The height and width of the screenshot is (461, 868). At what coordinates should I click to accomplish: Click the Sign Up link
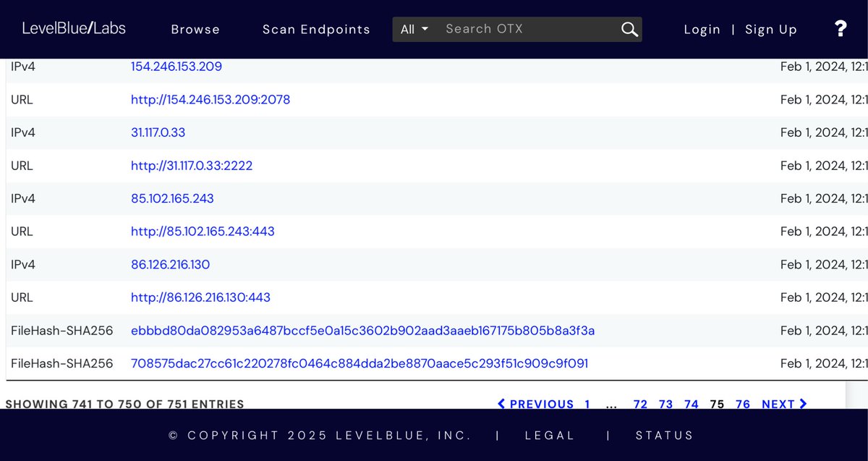click(x=771, y=30)
